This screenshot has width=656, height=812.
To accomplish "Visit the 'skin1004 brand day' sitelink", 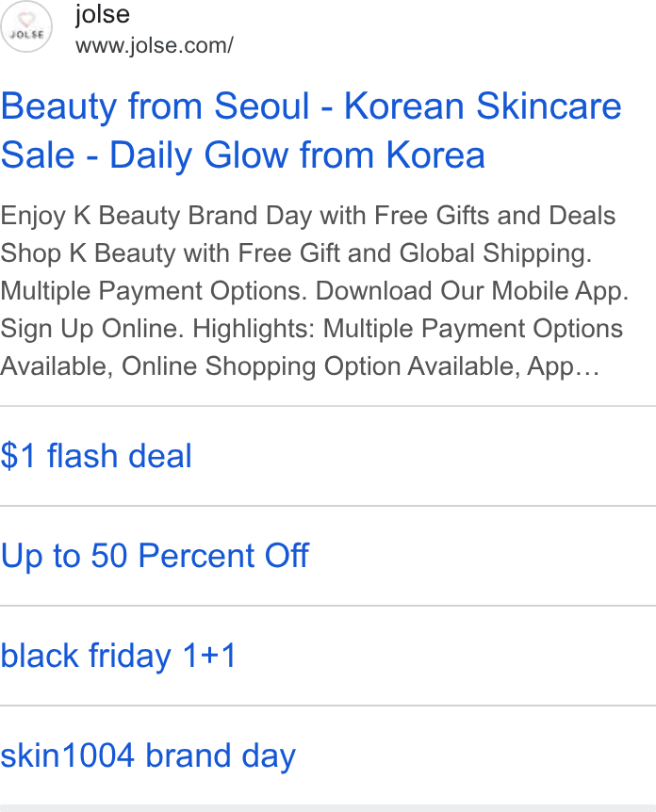I will tap(148, 755).
